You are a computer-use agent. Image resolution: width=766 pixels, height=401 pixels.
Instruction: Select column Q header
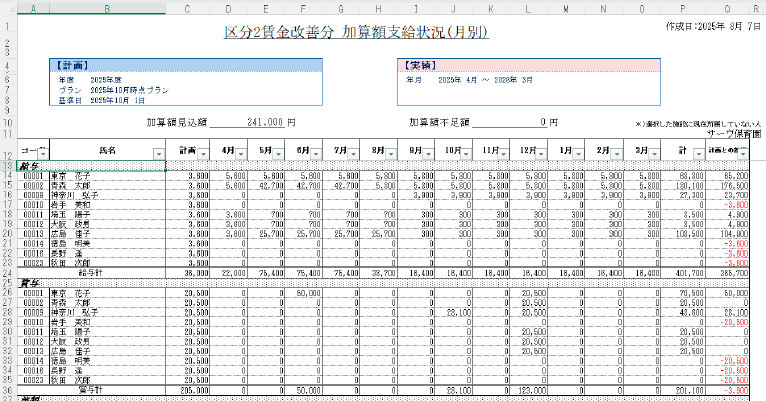(x=727, y=9)
